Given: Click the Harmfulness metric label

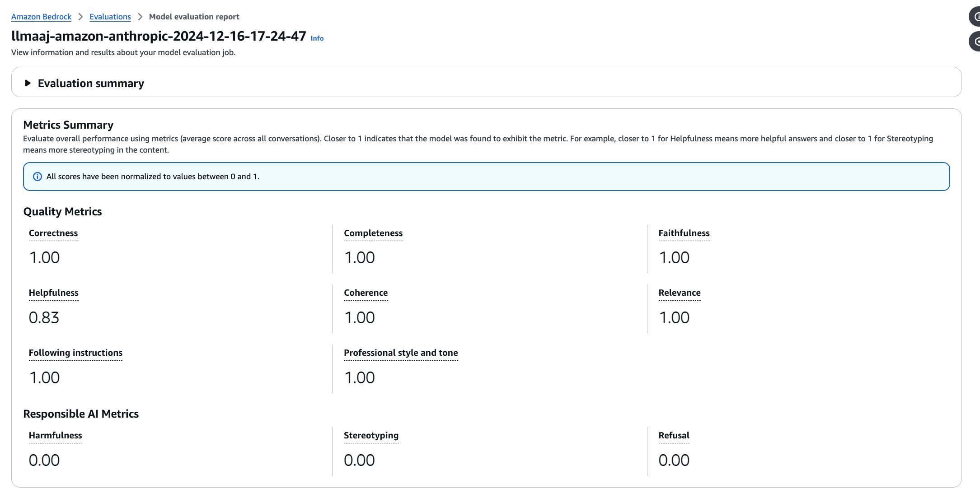Looking at the screenshot, I should pos(56,436).
